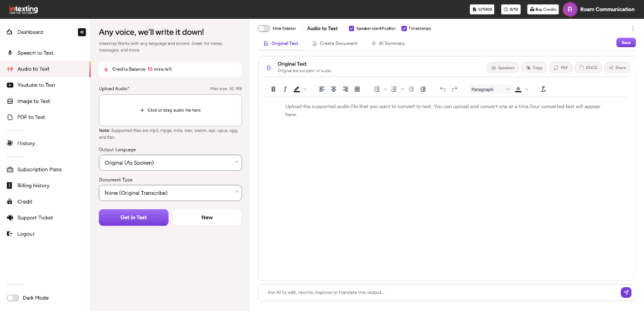Enable Dark Mode switch

[x=13, y=298]
